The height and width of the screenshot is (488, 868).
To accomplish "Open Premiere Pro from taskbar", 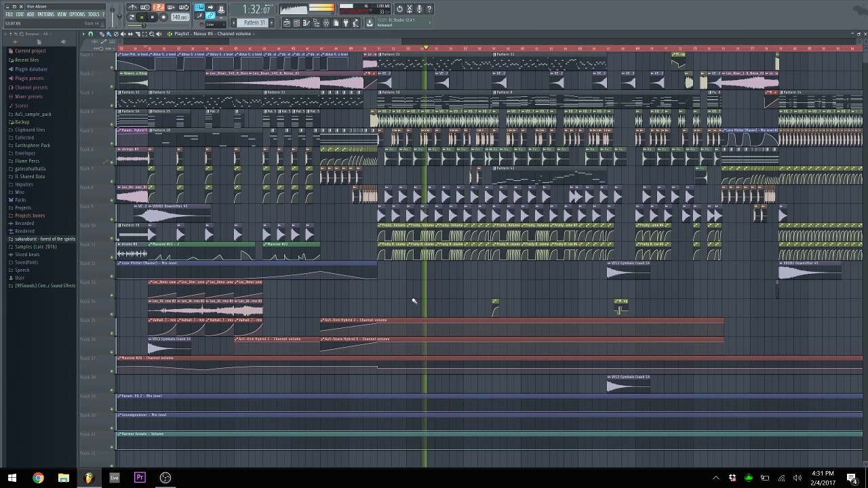I will pyautogui.click(x=140, y=478).
